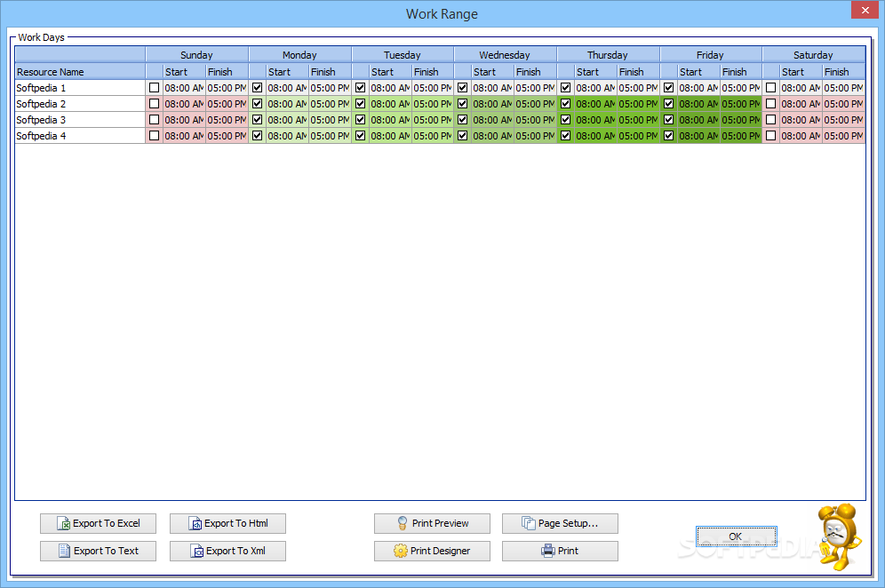Select the Softpedia 4 resource row
This screenshot has width=885, height=588.
pos(80,135)
